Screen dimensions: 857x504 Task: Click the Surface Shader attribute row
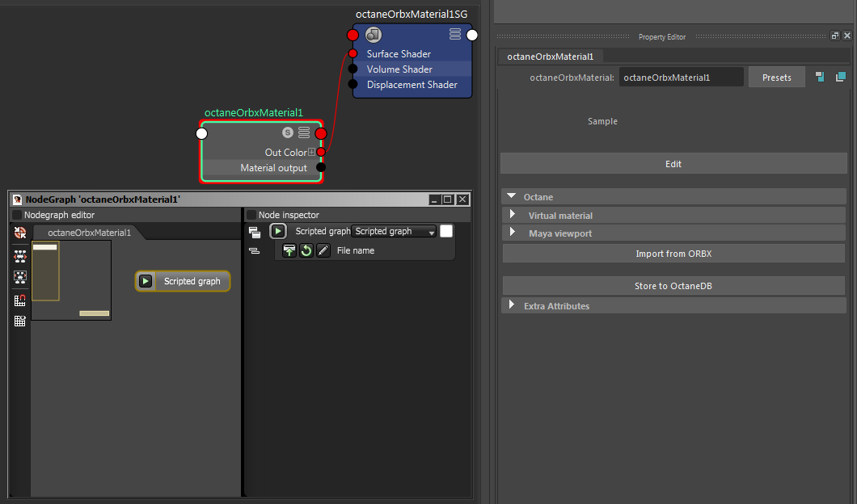(412, 53)
